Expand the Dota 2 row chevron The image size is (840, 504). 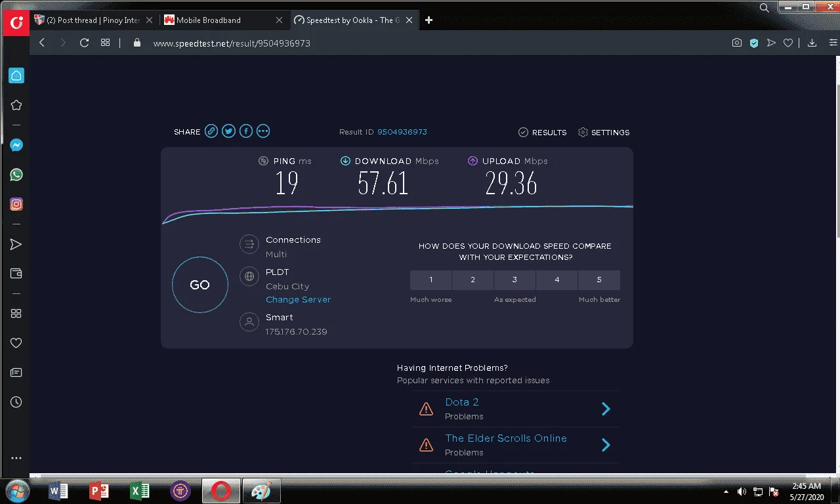(x=606, y=409)
